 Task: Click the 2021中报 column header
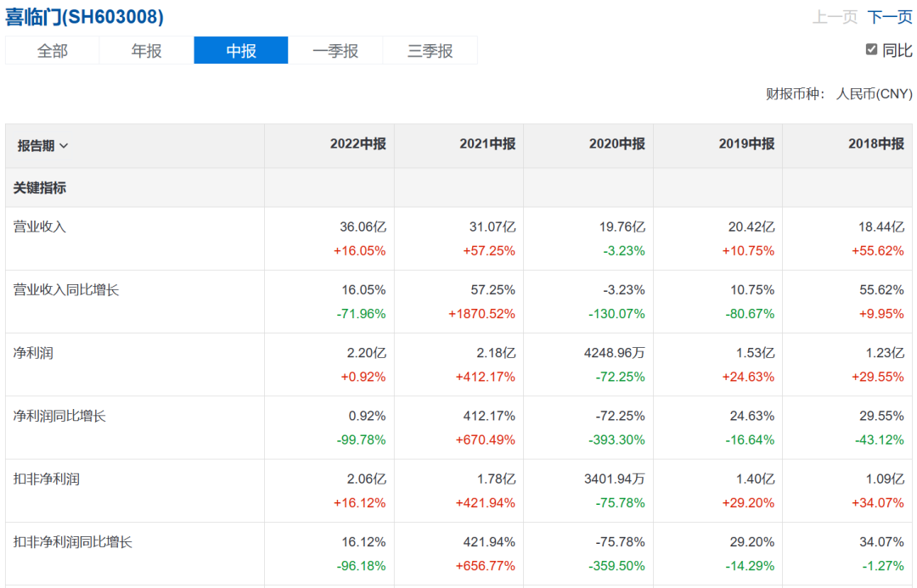click(x=487, y=144)
